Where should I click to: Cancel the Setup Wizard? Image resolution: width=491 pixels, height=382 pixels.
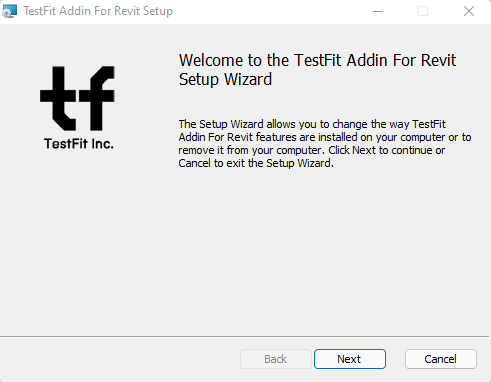[x=441, y=359]
